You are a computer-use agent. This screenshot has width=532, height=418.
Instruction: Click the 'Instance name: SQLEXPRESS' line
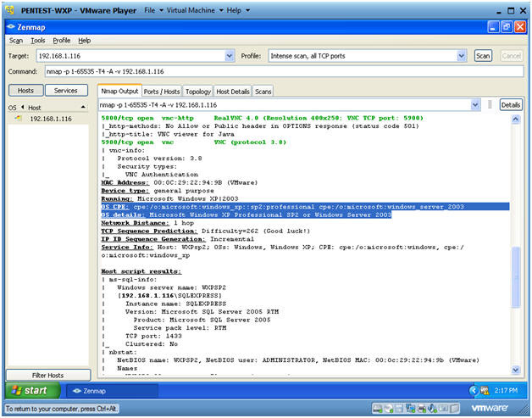pos(175,304)
